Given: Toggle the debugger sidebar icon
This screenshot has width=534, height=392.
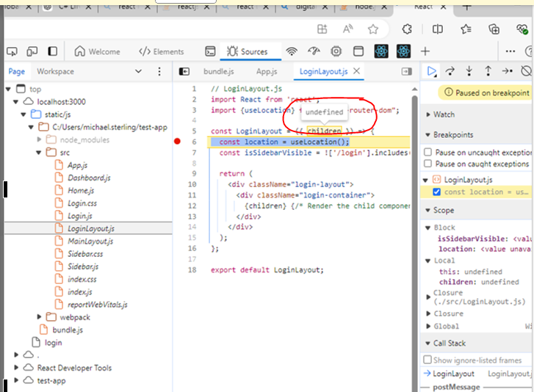Looking at the screenshot, I should (407, 71).
